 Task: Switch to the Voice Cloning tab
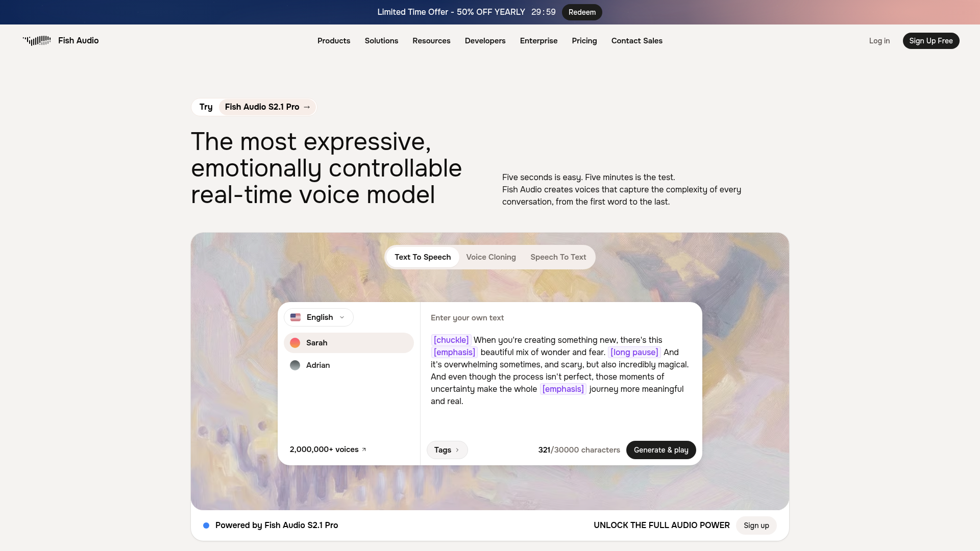pyautogui.click(x=491, y=257)
